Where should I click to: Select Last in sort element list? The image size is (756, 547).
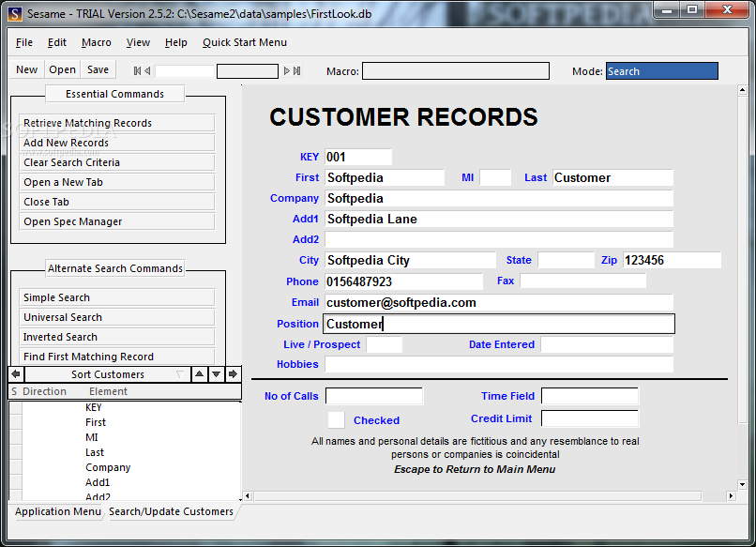[95, 452]
